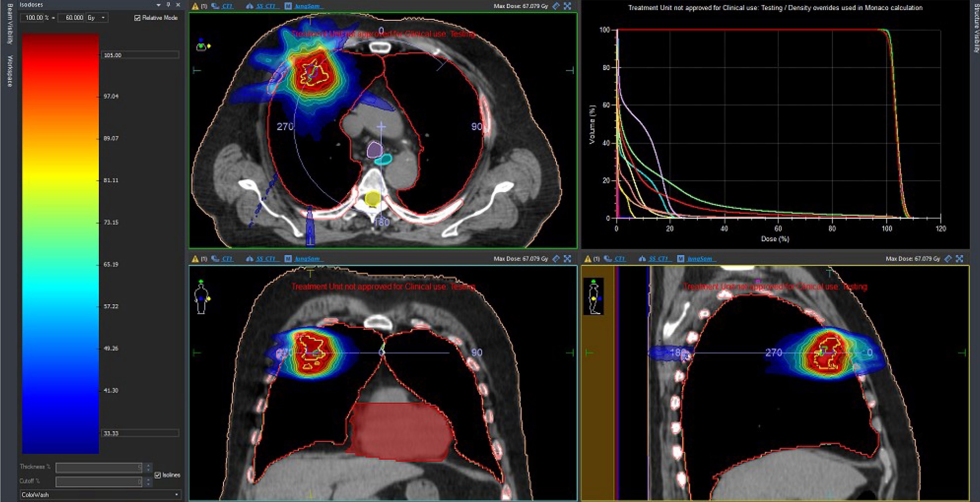Image resolution: width=980 pixels, height=502 pixels.
Task: Click CT1 link in axial view header
Action: point(228,6)
